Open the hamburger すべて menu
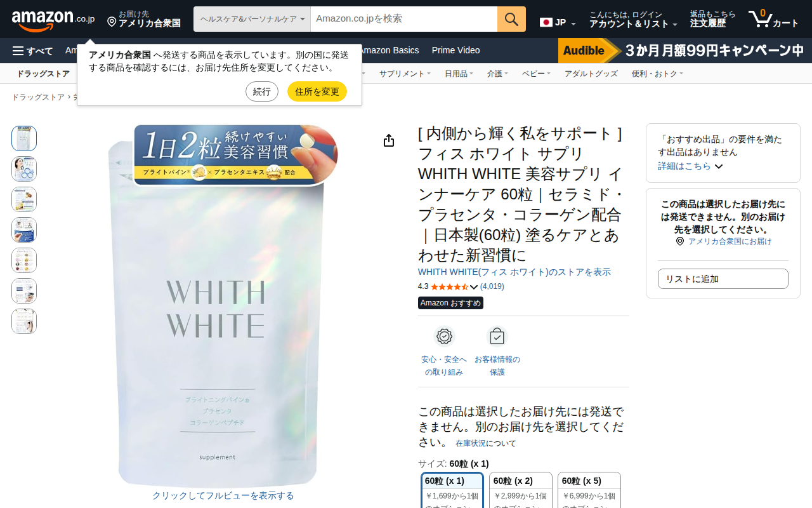The width and height of the screenshot is (812, 508). click(x=33, y=50)
